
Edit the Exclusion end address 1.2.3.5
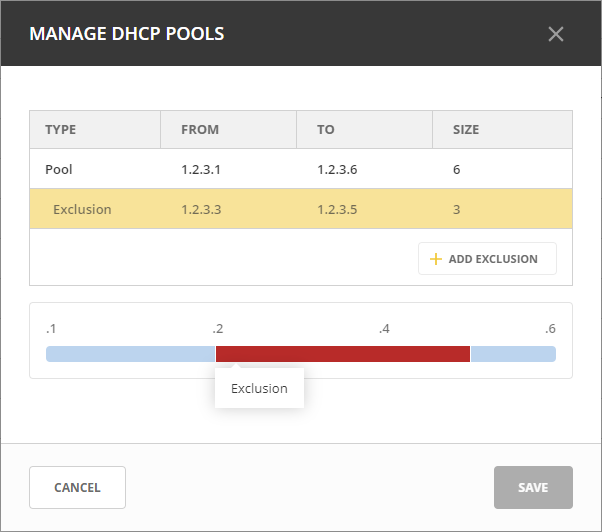click(x=337, y=210)
